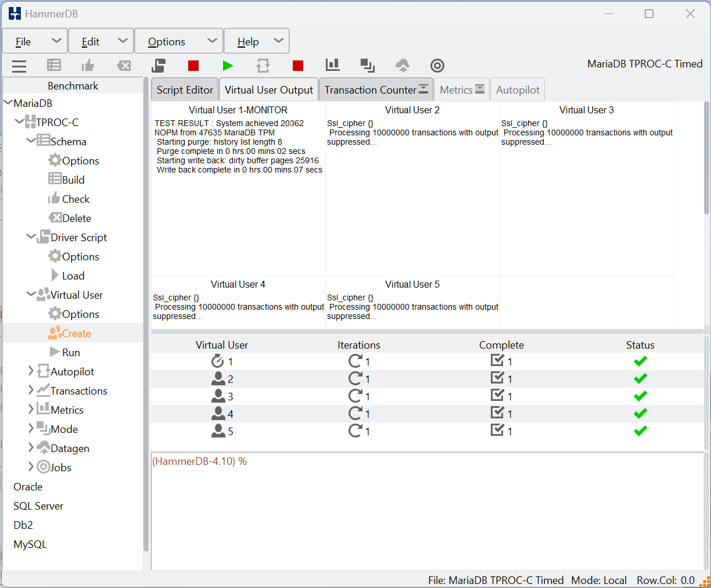Click the person icon for Virtual User 2
Screen dimensions: 711x588
[218, 379]
